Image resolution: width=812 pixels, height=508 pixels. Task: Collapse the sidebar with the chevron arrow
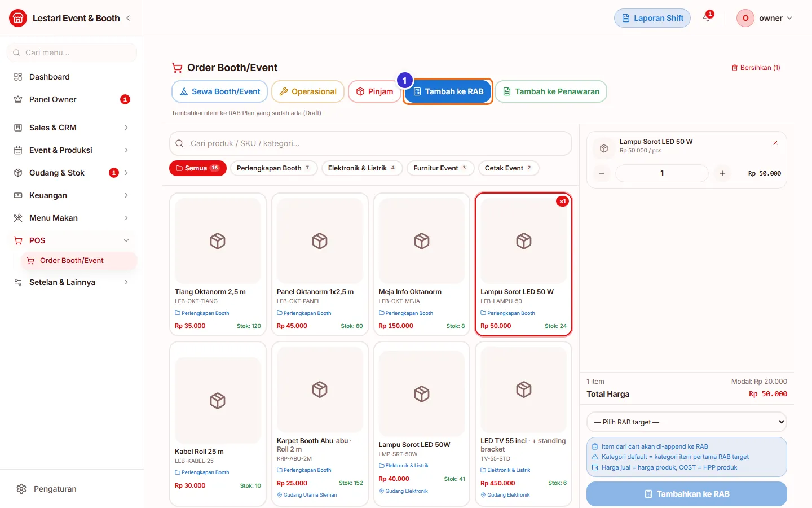[128, 18]
